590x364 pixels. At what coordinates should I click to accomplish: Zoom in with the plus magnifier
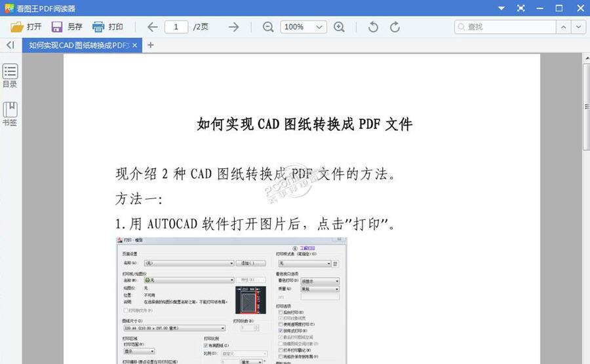point(339,27)
